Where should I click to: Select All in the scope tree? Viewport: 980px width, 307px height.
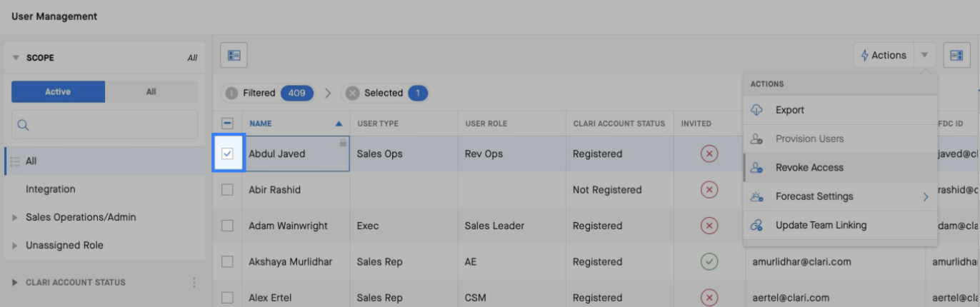(x=104, y=161)
